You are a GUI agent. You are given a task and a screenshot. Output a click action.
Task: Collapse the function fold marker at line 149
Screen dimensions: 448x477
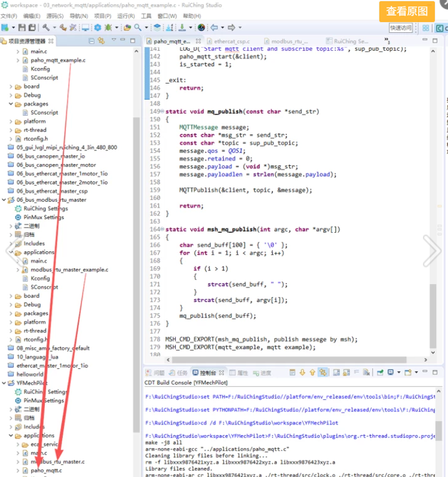162,112
